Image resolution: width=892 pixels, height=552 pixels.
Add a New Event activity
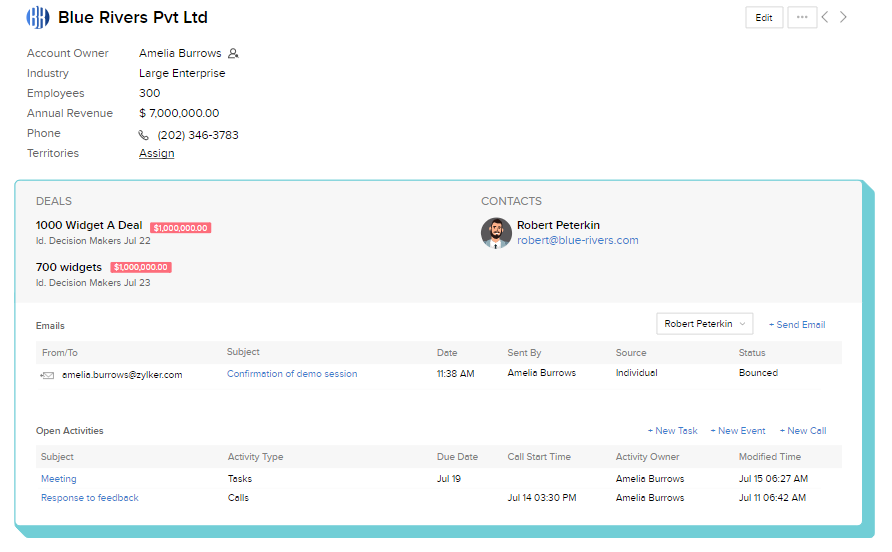coord(738,431)
